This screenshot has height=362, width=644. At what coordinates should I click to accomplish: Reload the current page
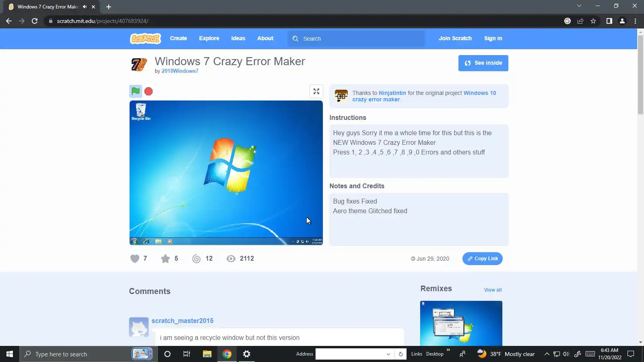[35, 21]
